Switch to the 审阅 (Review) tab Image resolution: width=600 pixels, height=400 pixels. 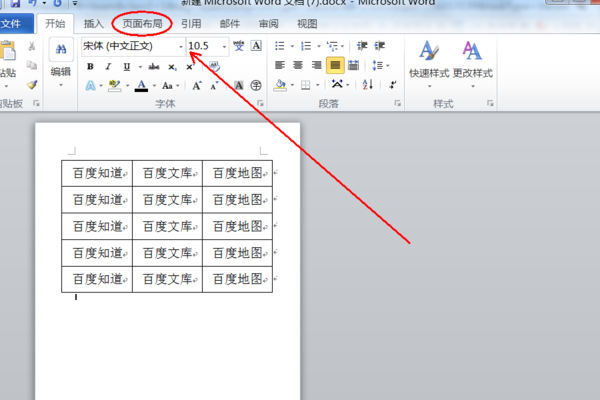(269, 24)
